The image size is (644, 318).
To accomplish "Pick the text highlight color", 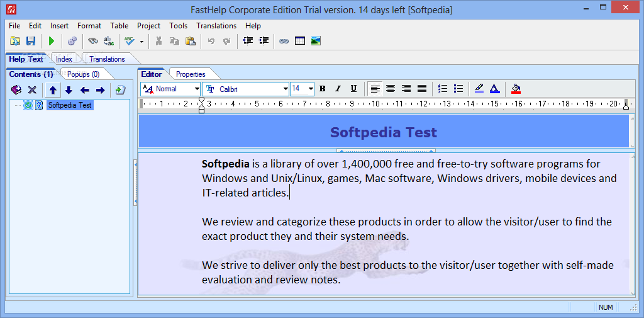I will 479,88.
